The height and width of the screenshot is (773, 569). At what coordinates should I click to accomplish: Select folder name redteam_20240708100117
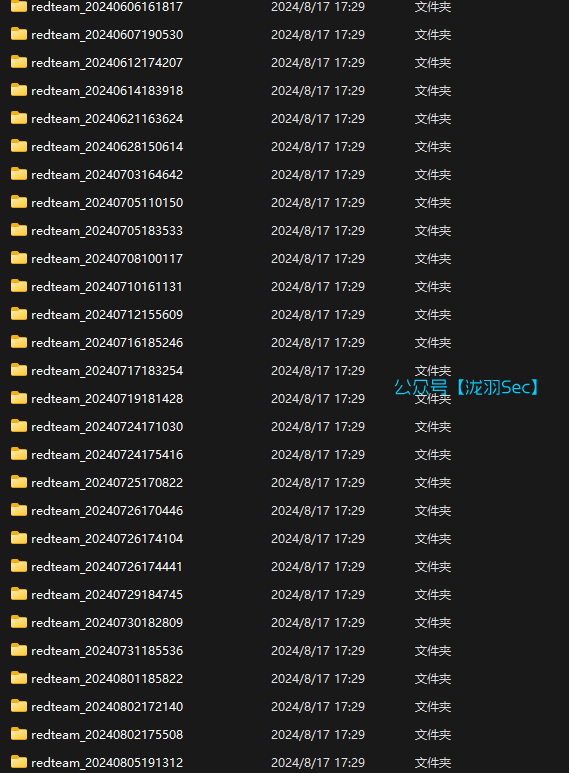coord(107,259)
